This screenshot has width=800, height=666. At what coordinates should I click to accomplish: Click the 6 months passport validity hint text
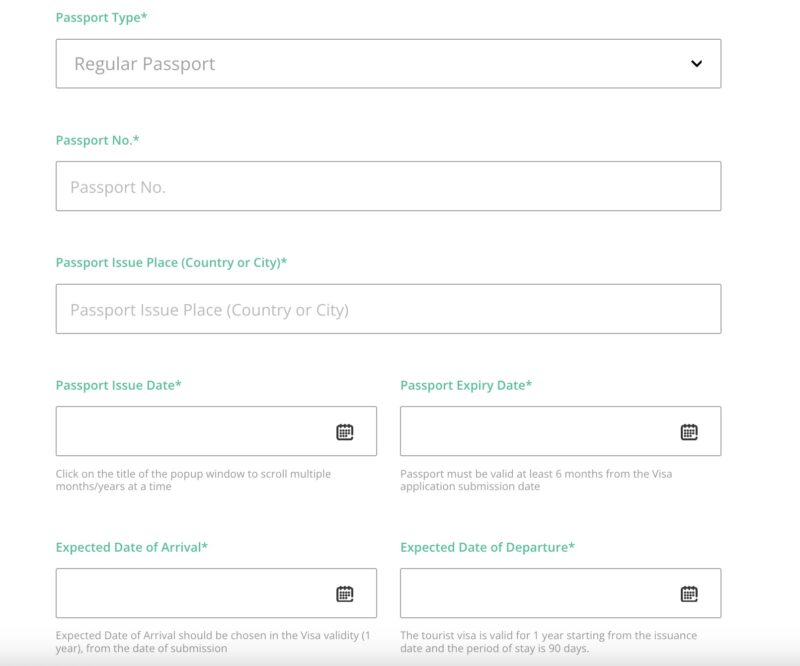[x=538, y=480]
